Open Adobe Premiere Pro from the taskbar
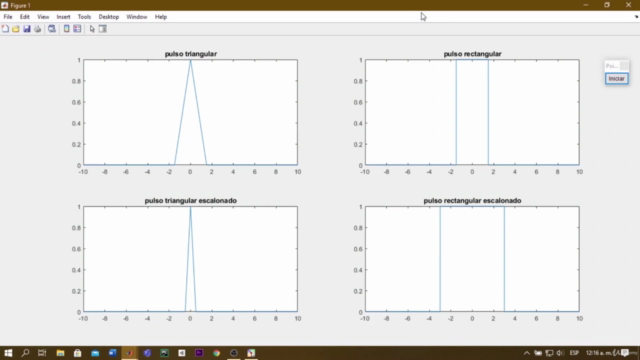640x360 pixels. (x=199, y=353)
